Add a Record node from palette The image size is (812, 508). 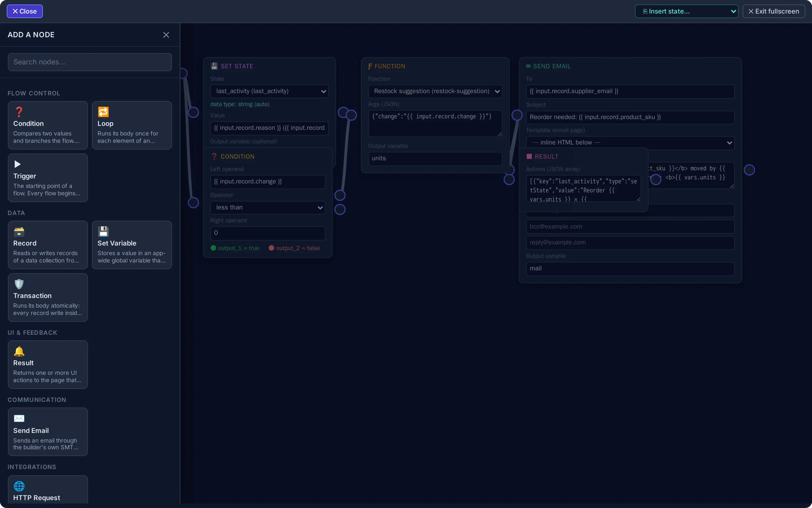[48, 245]
